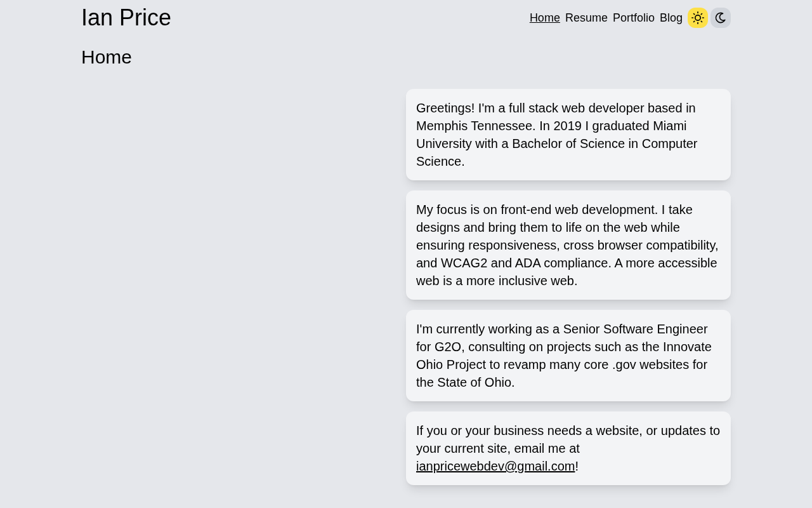Navigate to the Blog page
This screenshot has width=812, height=508.
pyautogui.click(x=671, y=18)
